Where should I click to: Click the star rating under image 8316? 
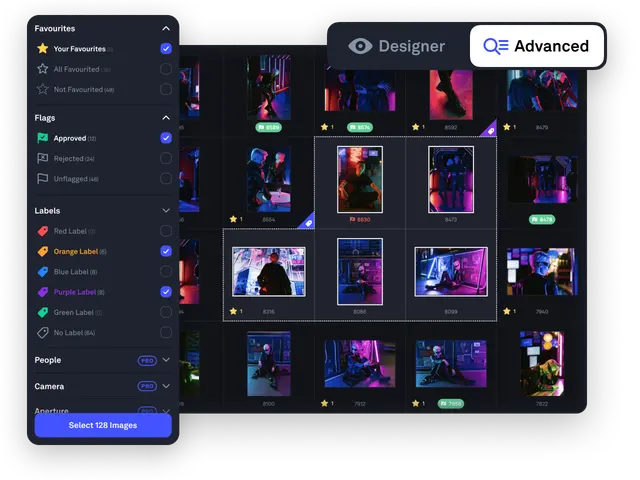coord(236,311)
